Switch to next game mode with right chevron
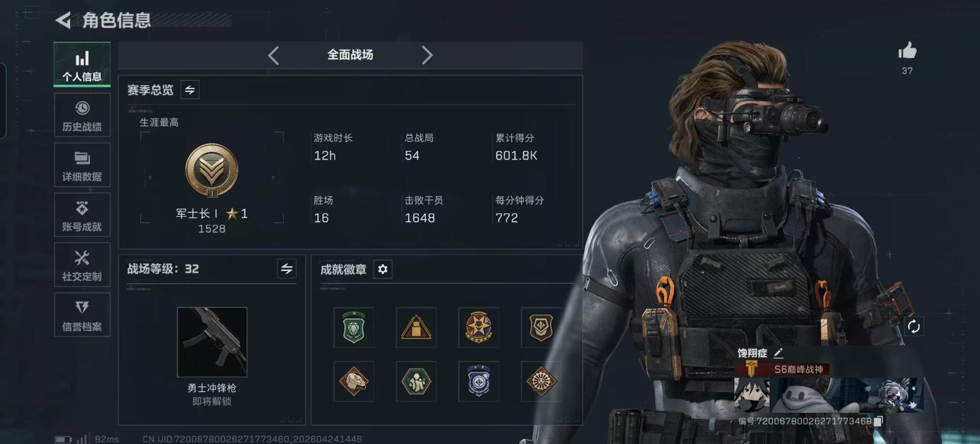 (x=427, y=55)
